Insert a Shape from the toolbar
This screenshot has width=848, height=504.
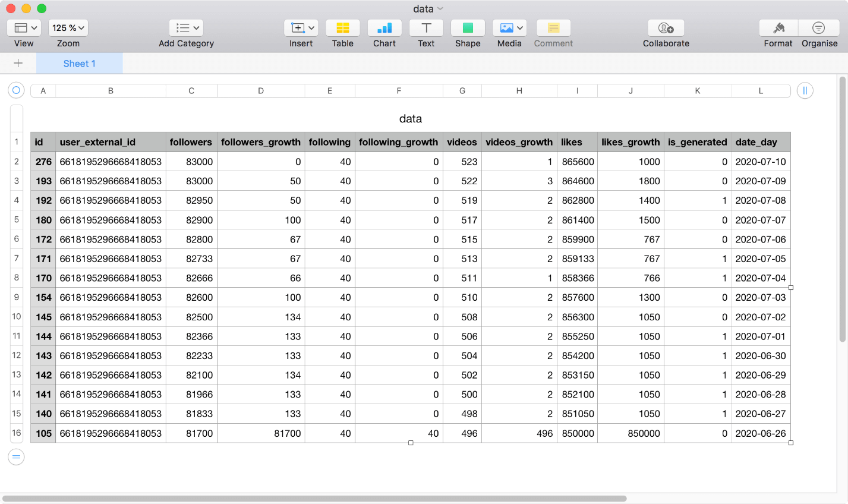click(468, 28)
